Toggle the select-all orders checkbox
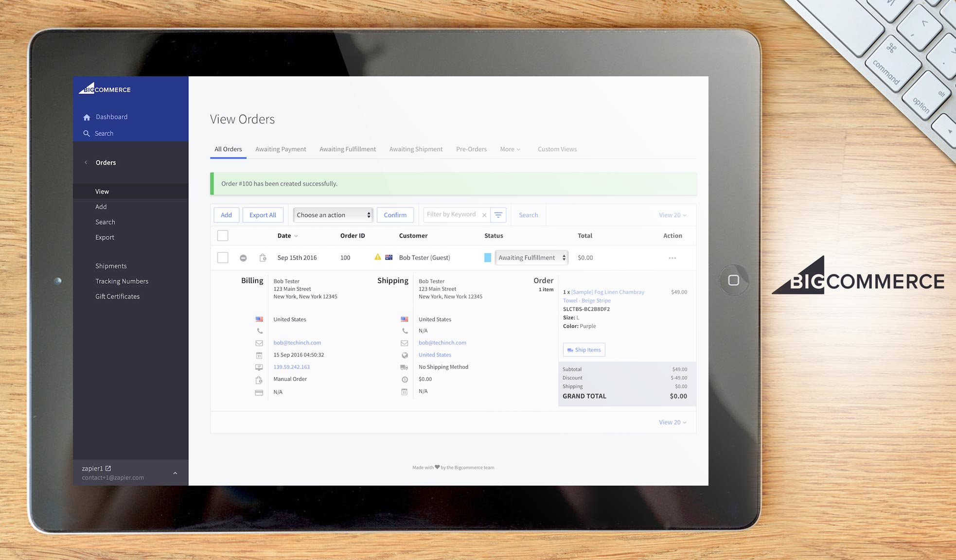This screenshot has width=956, height=560. click(x=223, y=236)
